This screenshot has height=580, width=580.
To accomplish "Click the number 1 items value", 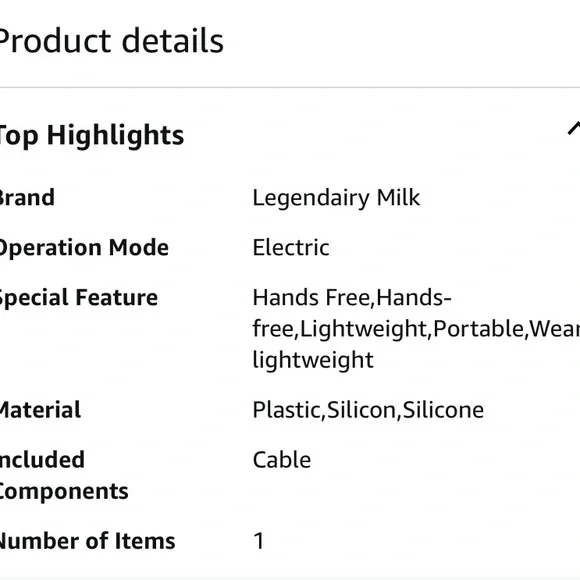I will 259,541.
